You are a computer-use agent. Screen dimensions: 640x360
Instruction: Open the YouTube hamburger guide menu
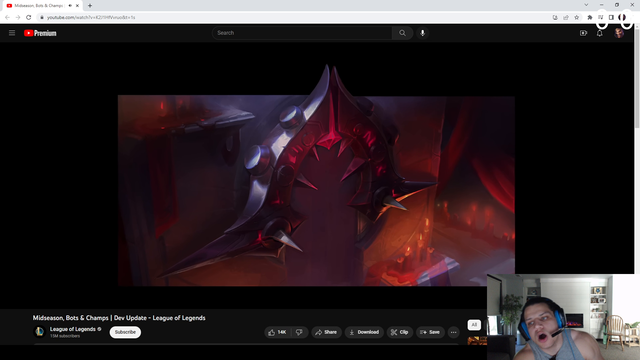[x=12, y=33]
